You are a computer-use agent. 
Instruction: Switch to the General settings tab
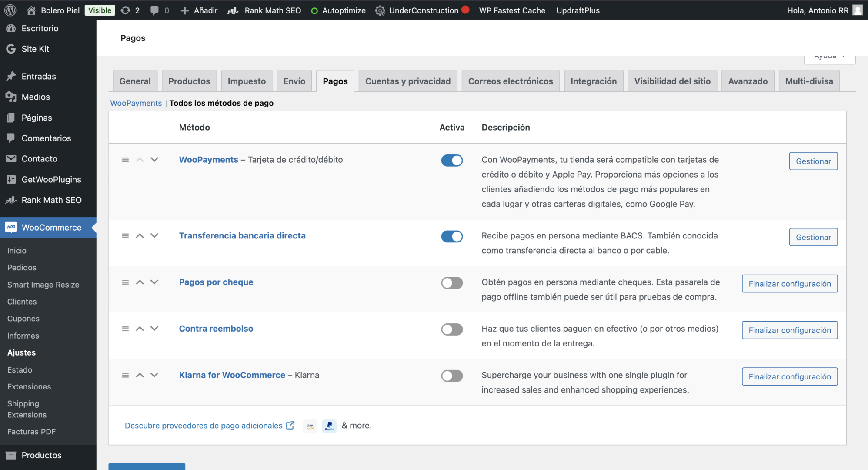click(135, 81)
